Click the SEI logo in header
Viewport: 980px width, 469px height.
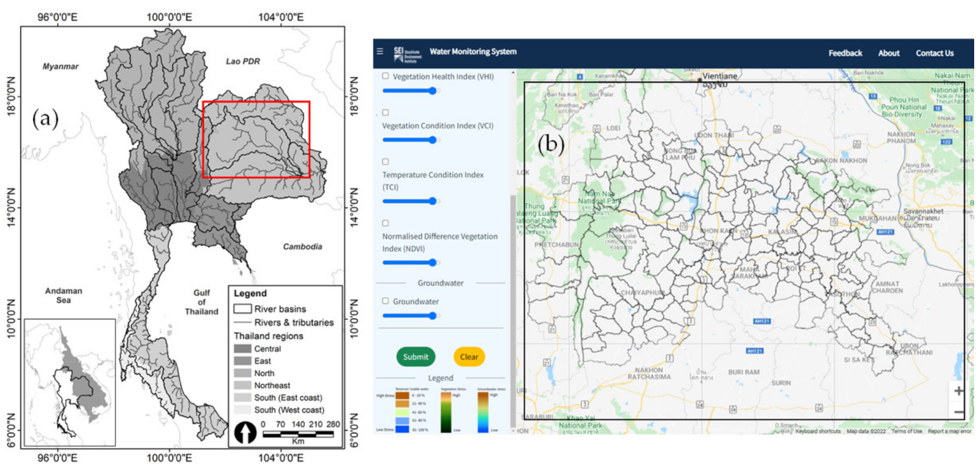pyautogui.click(x=407, y=54)
